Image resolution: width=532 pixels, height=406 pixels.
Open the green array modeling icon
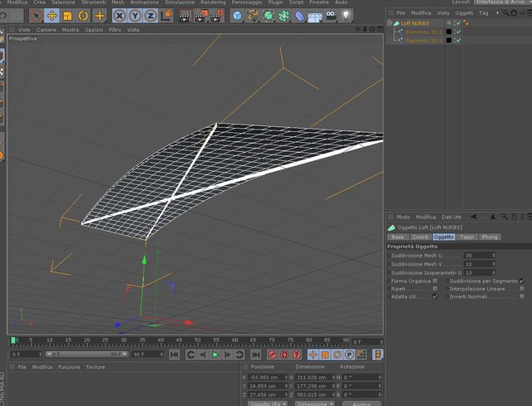pos(284,16)
